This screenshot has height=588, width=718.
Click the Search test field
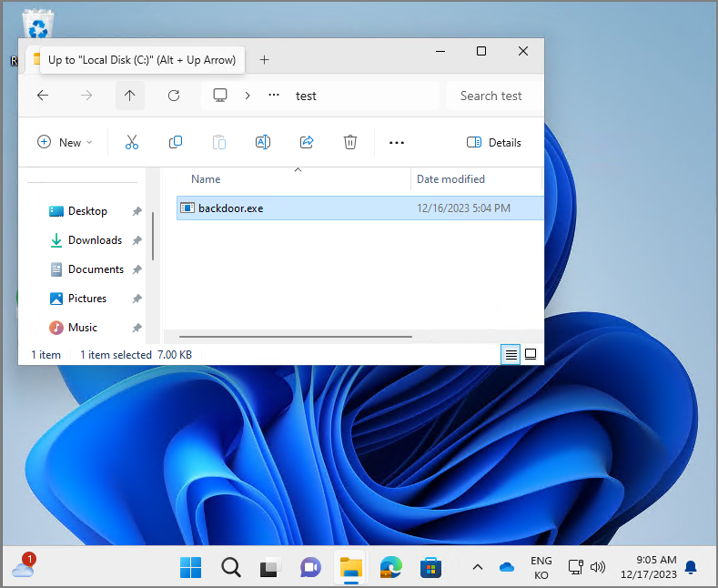tap(495, 96)
